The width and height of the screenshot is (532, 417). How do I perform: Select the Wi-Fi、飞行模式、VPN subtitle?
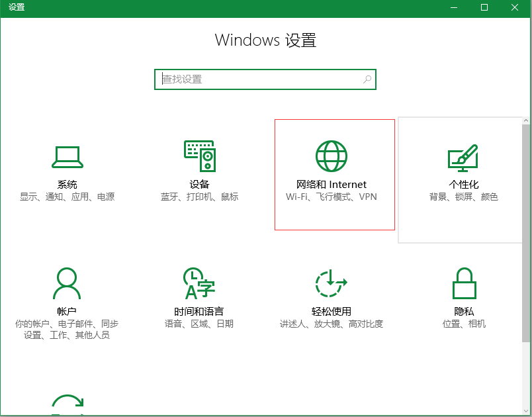[x=332, y=197]
